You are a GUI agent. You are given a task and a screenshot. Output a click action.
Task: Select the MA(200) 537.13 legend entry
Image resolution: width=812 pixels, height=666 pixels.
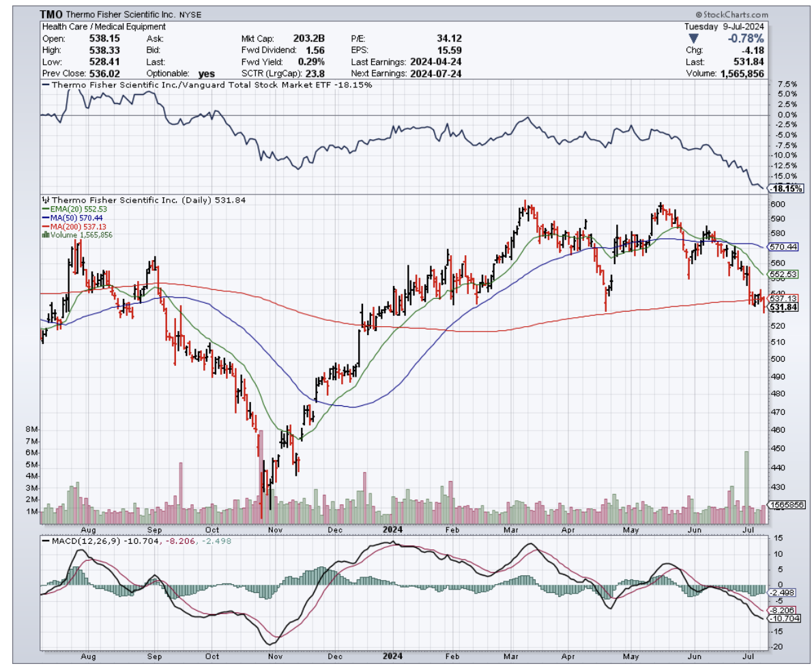point(78,226)
